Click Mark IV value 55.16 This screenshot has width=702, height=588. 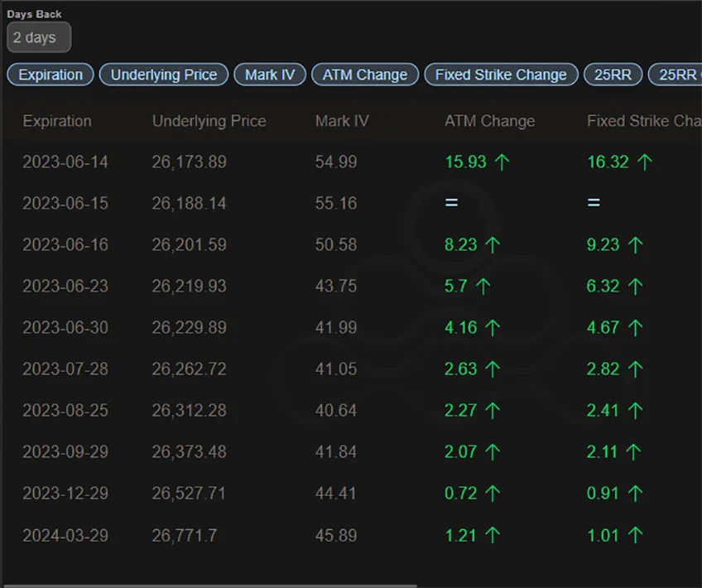(336, 203)
